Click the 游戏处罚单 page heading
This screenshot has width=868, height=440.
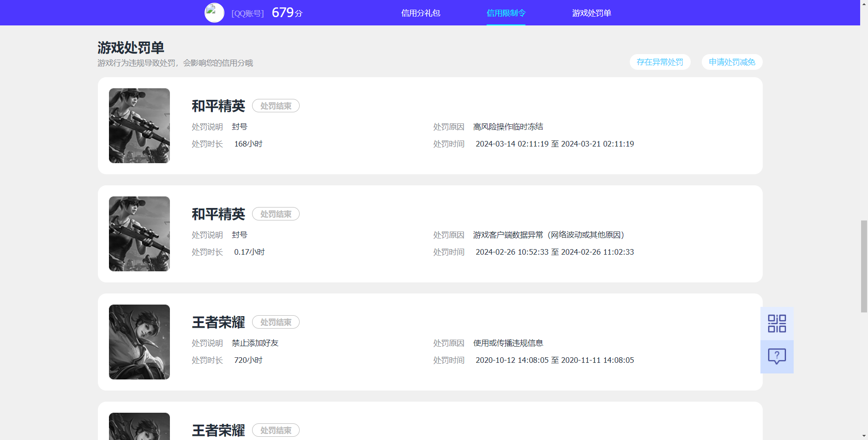[x=131, y=48]
